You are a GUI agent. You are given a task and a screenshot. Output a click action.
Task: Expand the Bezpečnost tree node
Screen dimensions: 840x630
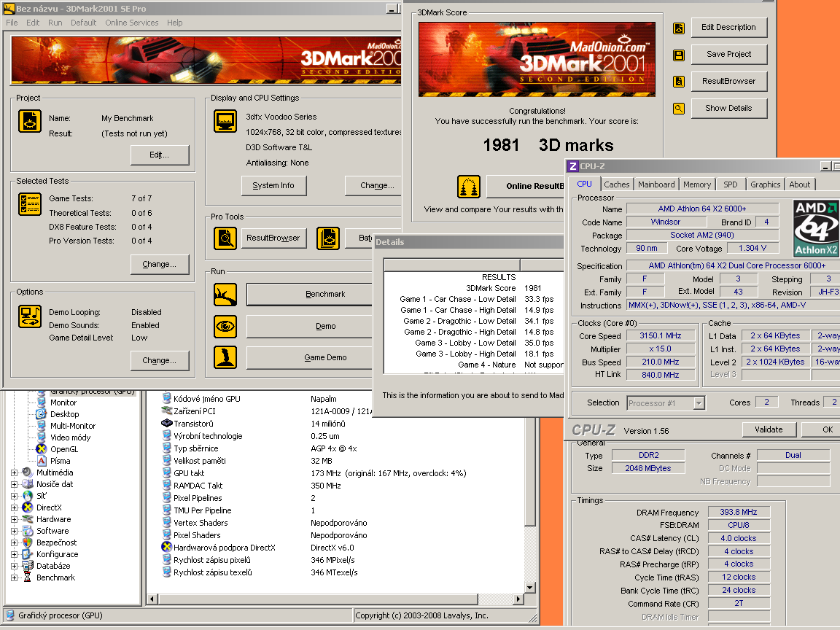click(15, 542)
